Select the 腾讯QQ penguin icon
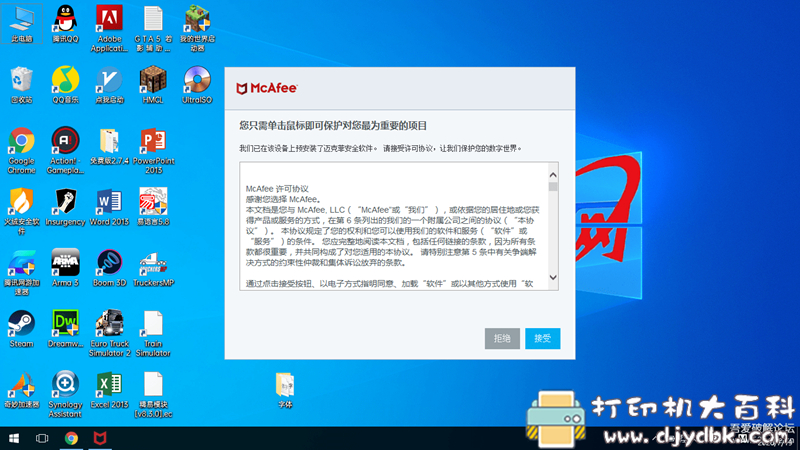The width and height of the screenshot is (800, 450). [x=65, y=24]
